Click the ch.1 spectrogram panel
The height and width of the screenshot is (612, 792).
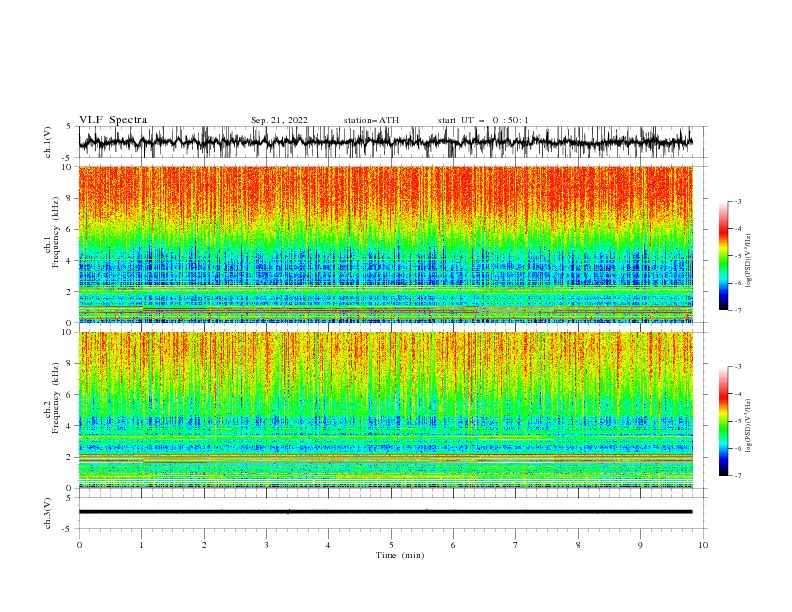(x=385, y=244)
